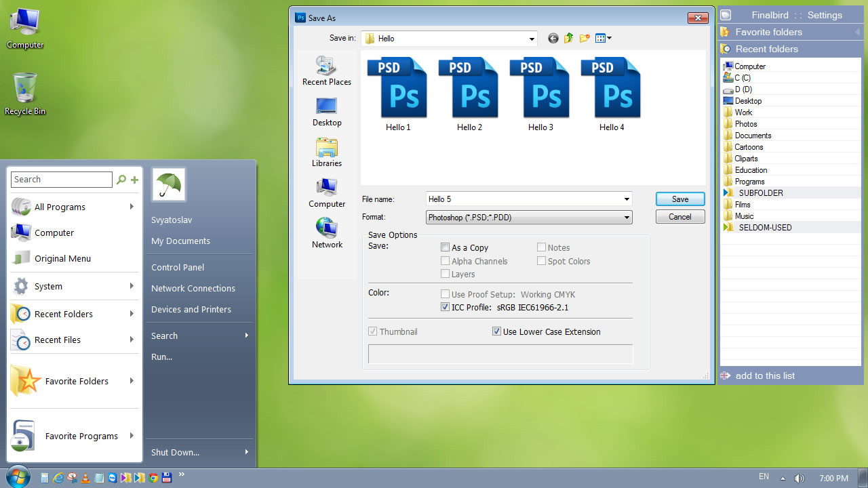
Task: Click the magnifier search icon in start menu
Action: (121, 180)
